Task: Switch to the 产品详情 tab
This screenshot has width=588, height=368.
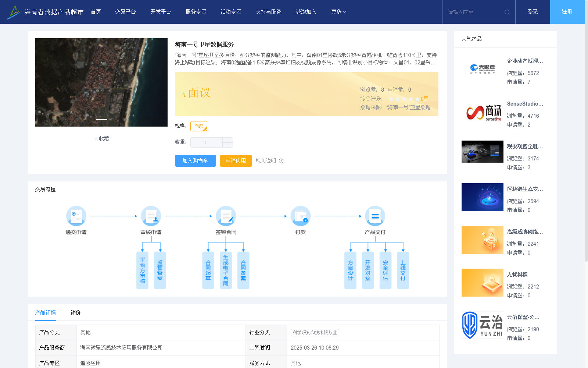Action: pyautogui.click(x=46, y=312)
